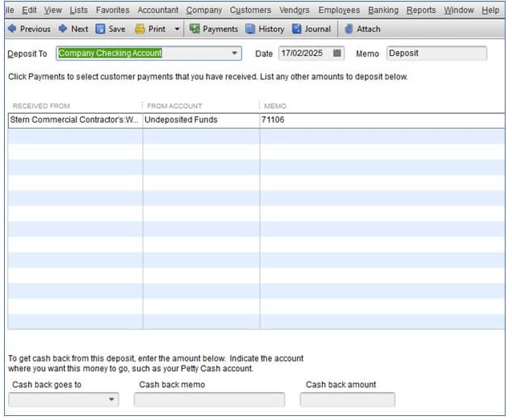Click the RECEIVED FROM column header
The width and height of the screenshot is (512, 420).
pos(41,106)
